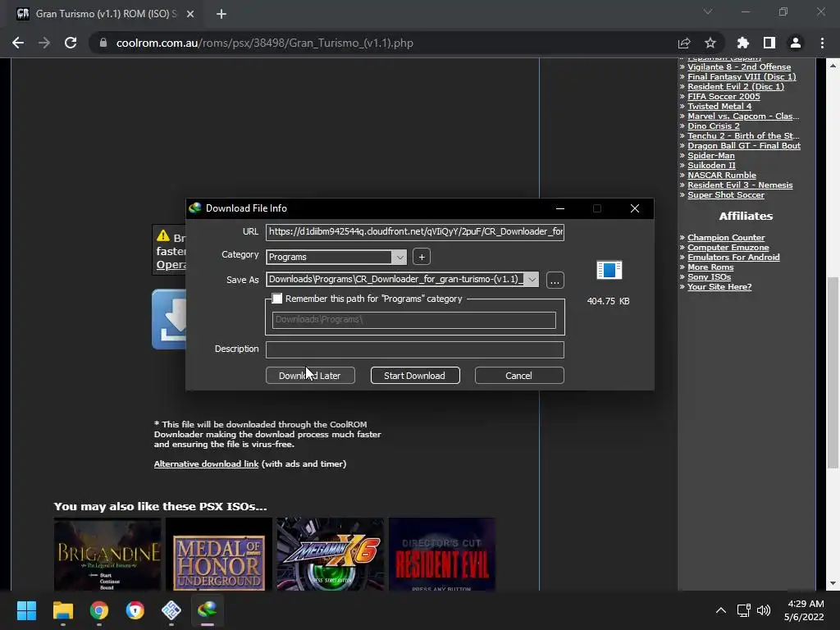Reload the CoolROM page
Image resolution: width=840 pixels, height=630 pixels.
71,43
